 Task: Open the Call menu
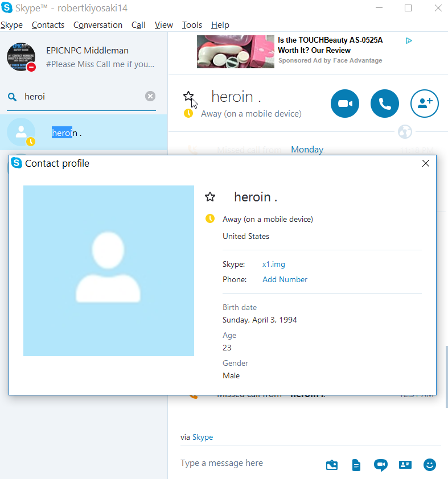coord(138,24)
